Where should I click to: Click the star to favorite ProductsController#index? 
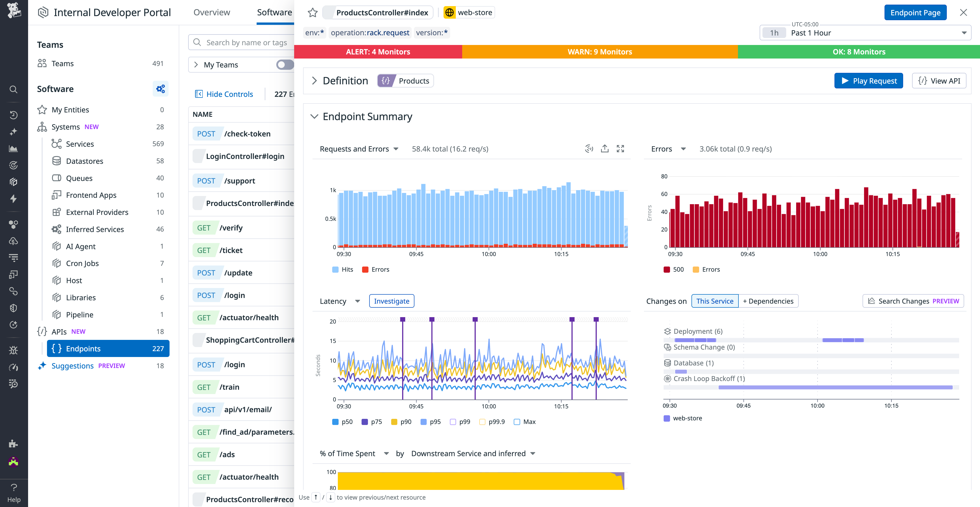tap(312, 12)
